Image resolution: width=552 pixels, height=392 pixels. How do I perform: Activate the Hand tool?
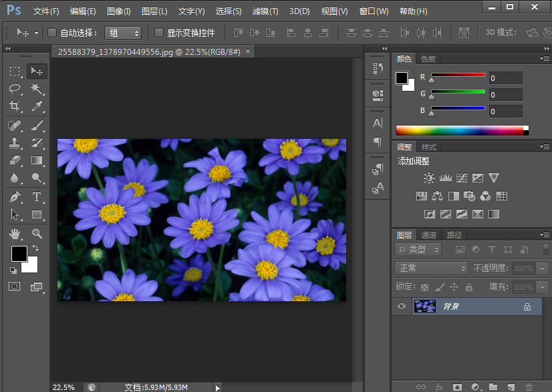(15, 233)
